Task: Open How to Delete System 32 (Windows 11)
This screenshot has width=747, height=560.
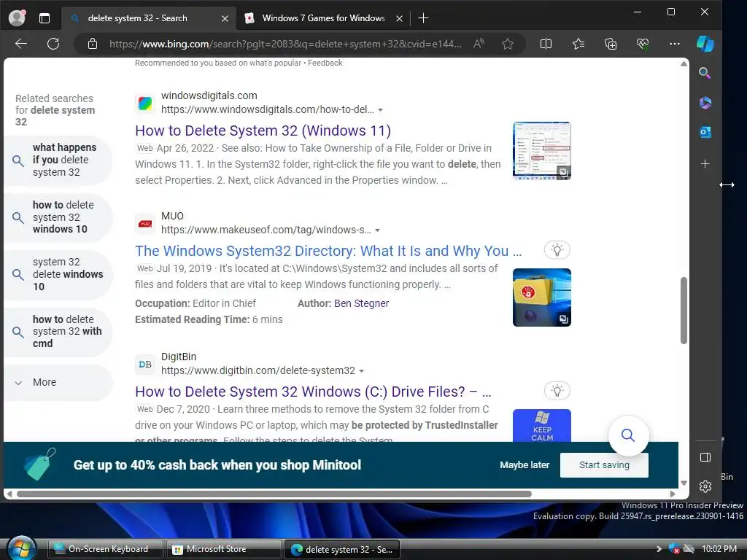Action: point(263,131)
